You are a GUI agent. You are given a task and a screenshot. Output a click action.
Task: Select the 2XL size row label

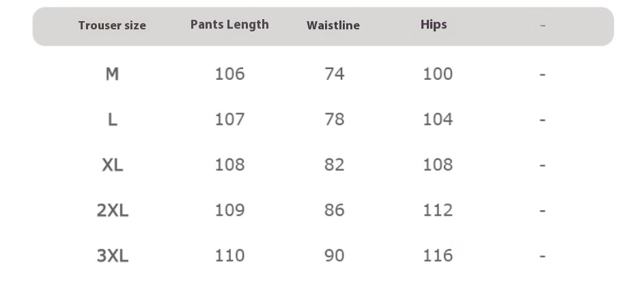[x=112, y=210]
